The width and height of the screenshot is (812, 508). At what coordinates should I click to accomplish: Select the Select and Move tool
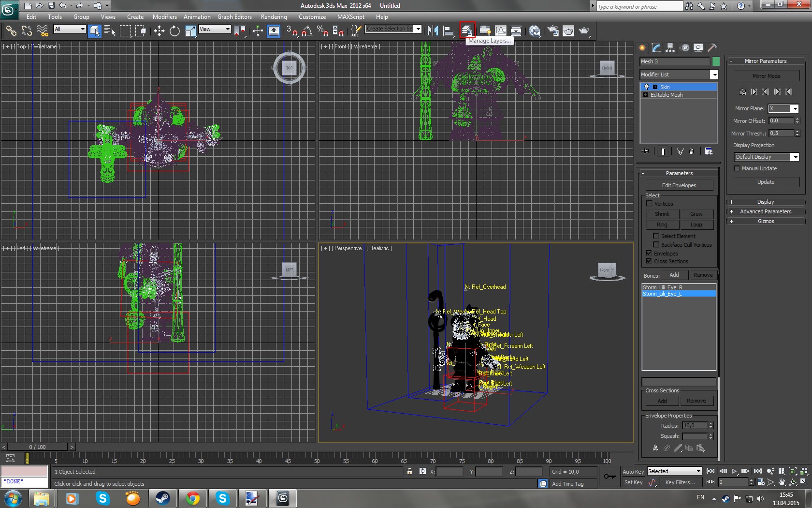tap(159, 31)
